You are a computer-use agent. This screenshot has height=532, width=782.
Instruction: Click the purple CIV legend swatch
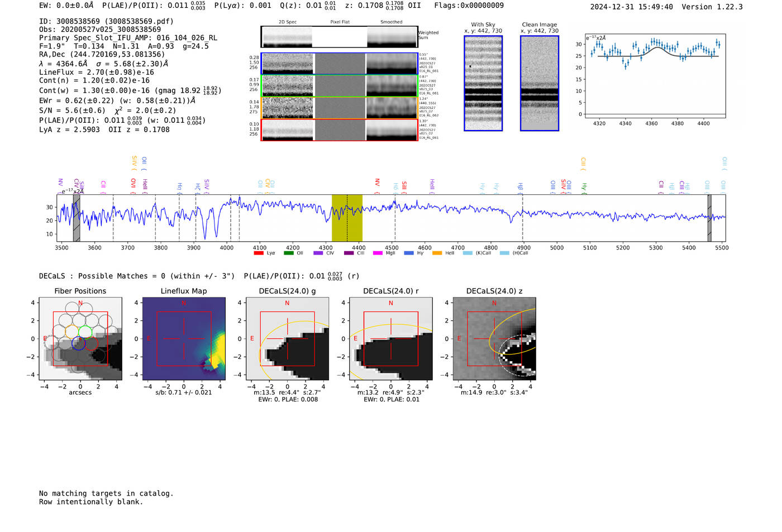point(318,253)
